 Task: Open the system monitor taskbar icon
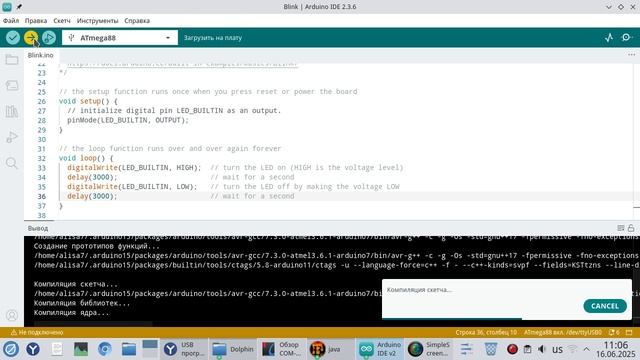pyautogui.click(x=81, y=349)
